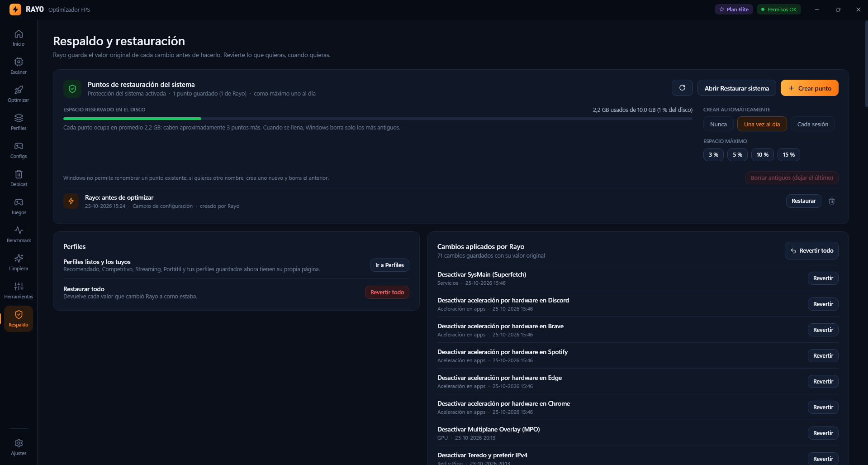Set maximum space to 5 %

pos(737,155)
